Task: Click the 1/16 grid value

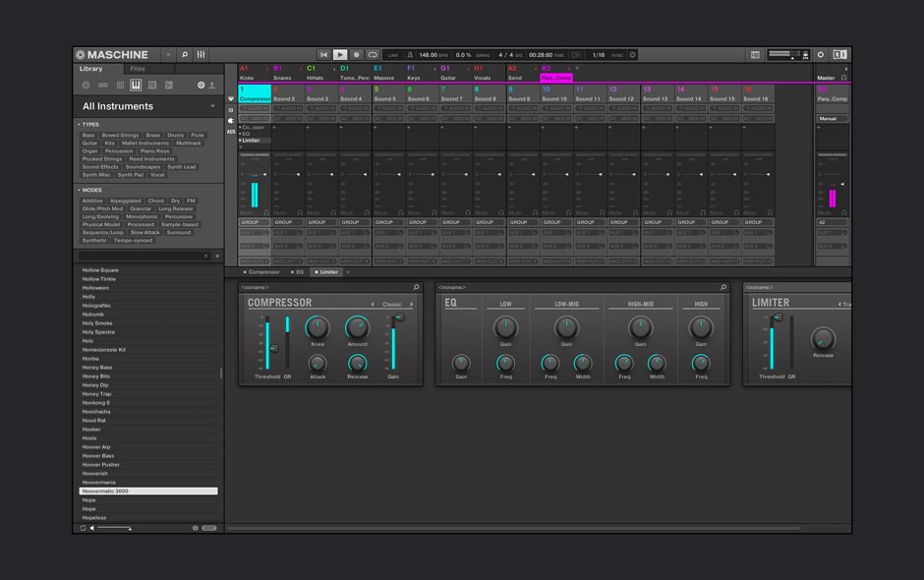Action: click(x=599, y=55)
